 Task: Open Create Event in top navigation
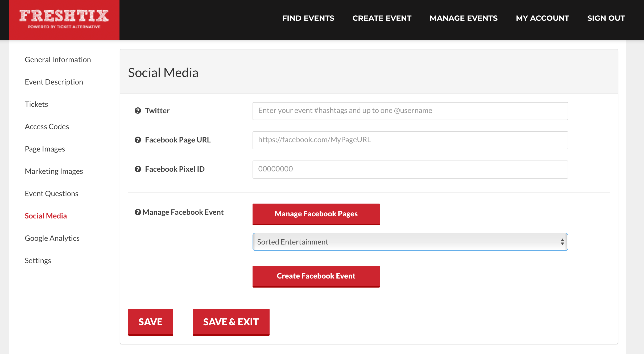382,18
